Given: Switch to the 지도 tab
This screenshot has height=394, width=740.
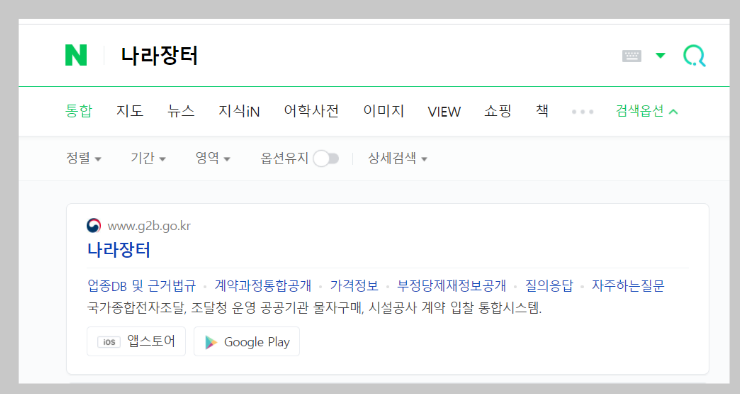Looking at the screenshot, I should pos(130,111).
